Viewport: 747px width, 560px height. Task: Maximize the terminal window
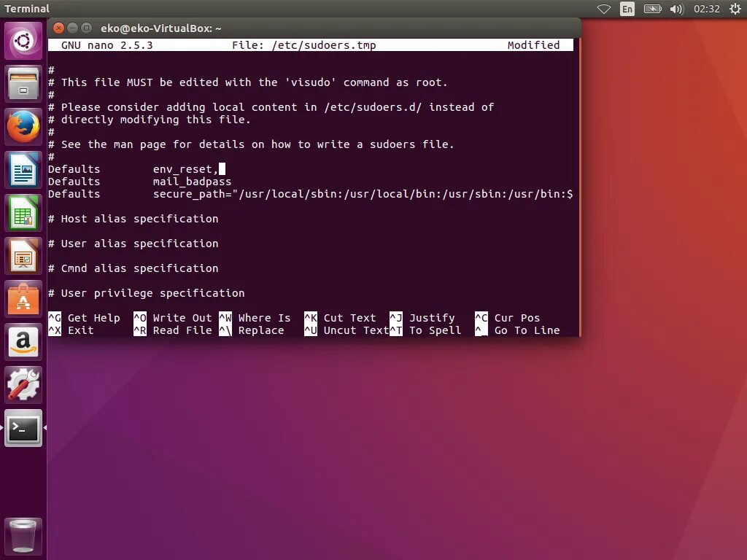coord(86,28)
